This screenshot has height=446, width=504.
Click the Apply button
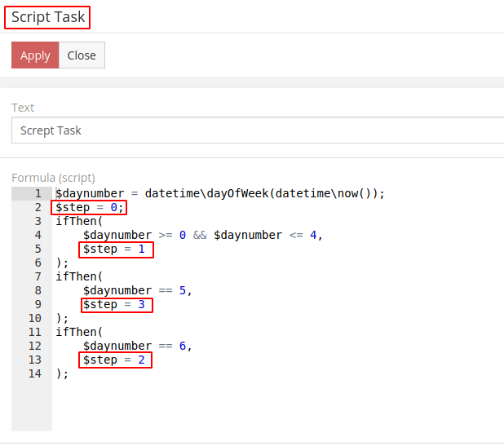pos(35,55)
